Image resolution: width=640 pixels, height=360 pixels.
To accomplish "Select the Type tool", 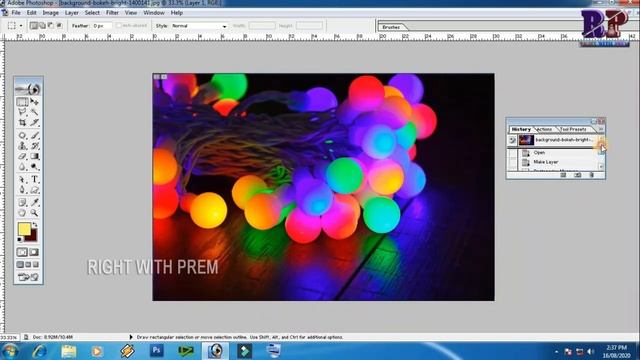I will (35, 179).
